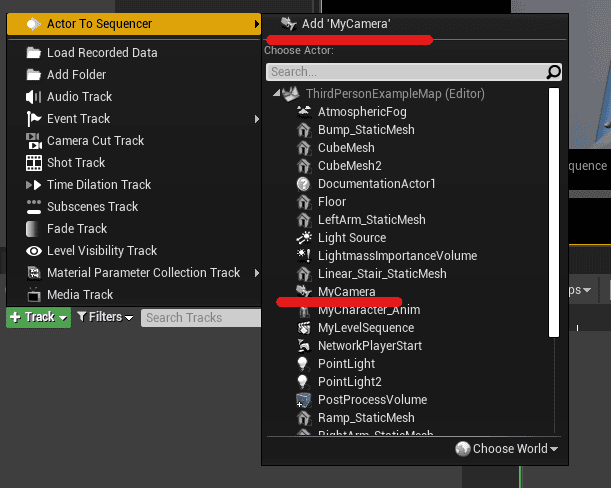Screen dimensions: 611x488
Task: Click the Level Visibility Track eye icon
Action: 33,251
